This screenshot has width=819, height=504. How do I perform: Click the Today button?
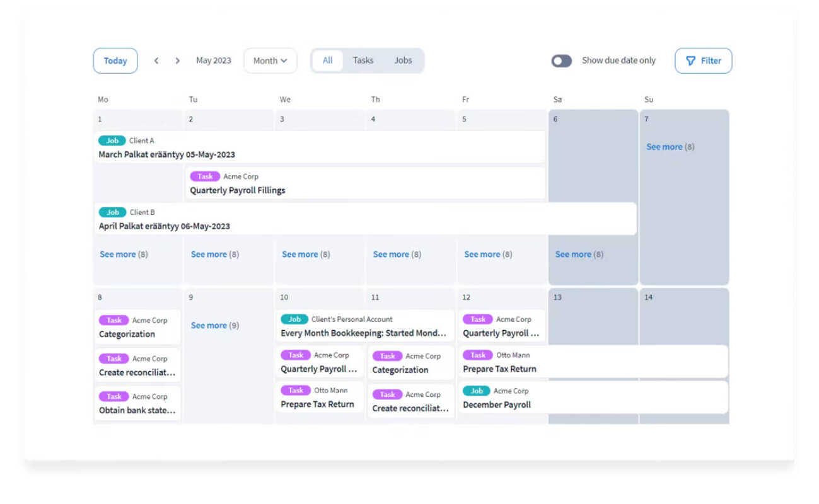[115, 60]
